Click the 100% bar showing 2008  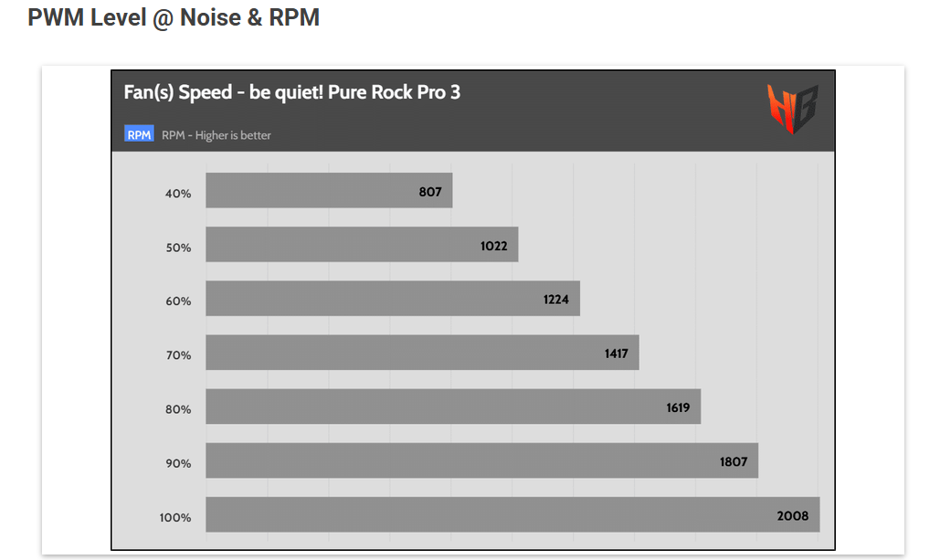point(512,514)
